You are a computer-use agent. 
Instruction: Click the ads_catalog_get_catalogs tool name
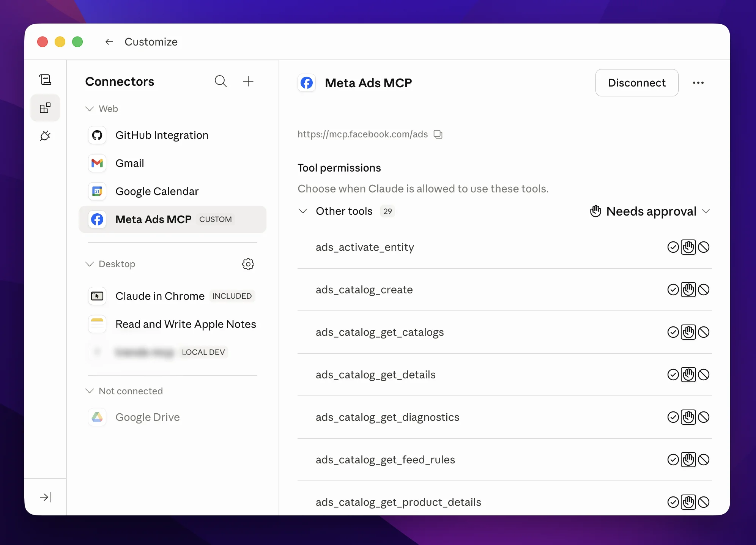click(380, 332)
